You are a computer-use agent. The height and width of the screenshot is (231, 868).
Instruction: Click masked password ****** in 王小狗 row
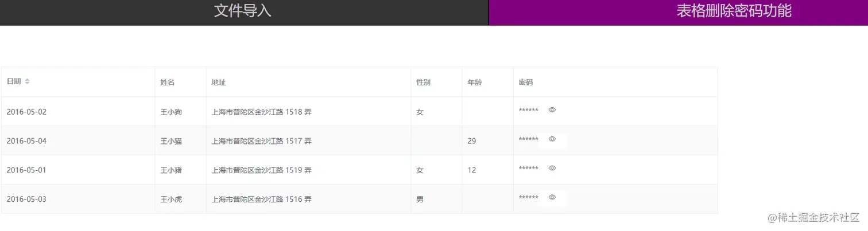click(529, 110)
